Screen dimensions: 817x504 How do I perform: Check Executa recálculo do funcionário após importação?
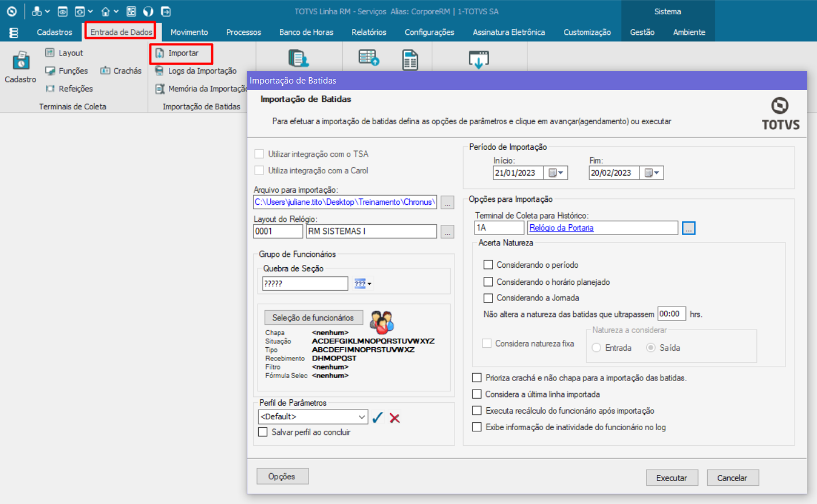(x=477, y=411)
